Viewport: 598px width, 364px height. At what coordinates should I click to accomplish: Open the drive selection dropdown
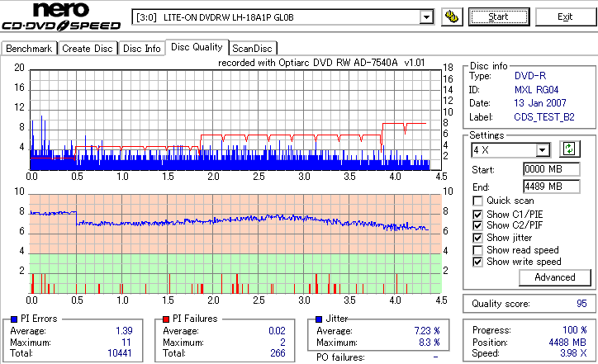point(426,17)
